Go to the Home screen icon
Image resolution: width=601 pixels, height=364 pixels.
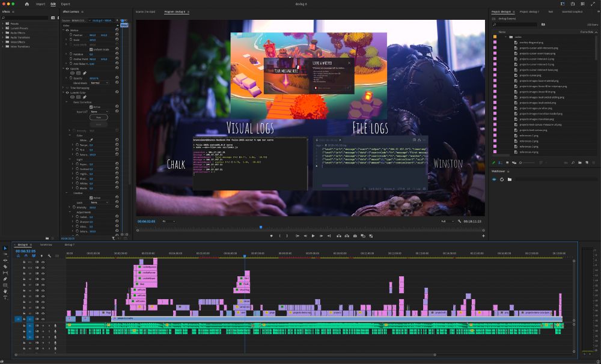[x=27, y=4]
